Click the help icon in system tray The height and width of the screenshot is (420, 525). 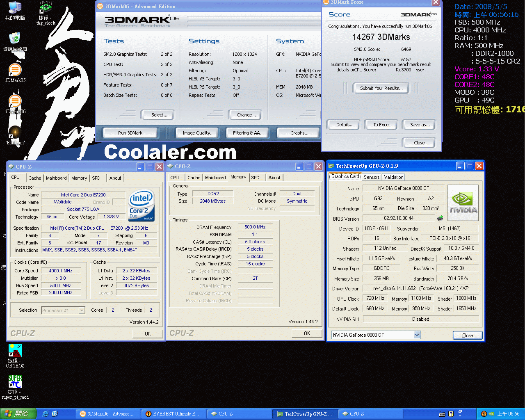(x=451, y=414)
